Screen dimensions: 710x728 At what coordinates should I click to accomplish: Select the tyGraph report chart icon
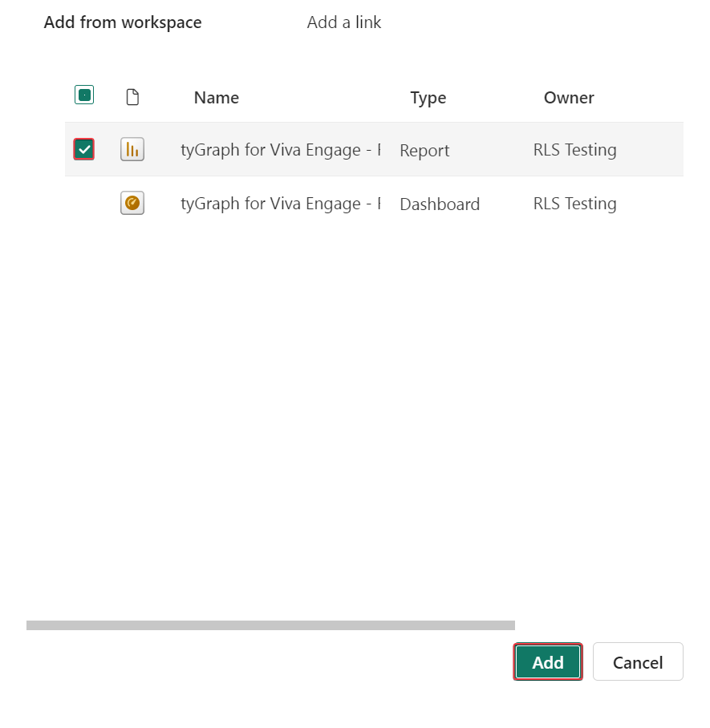[132, 149]
